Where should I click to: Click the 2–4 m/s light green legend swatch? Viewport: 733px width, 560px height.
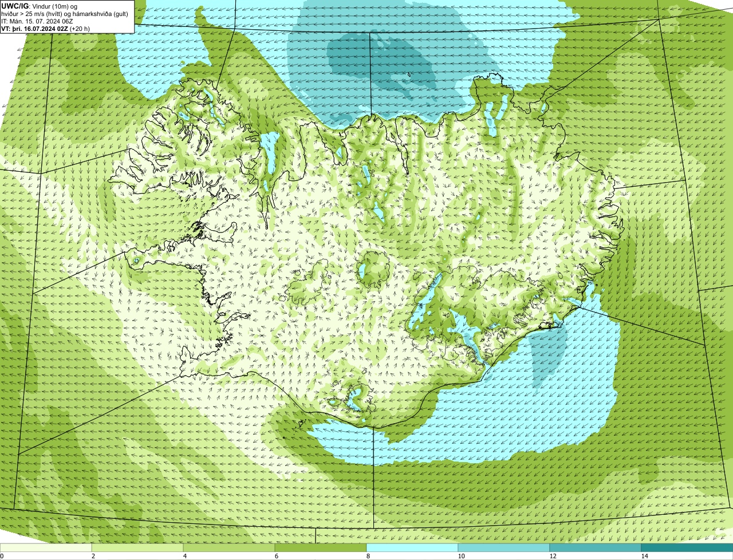coord(137,547)
